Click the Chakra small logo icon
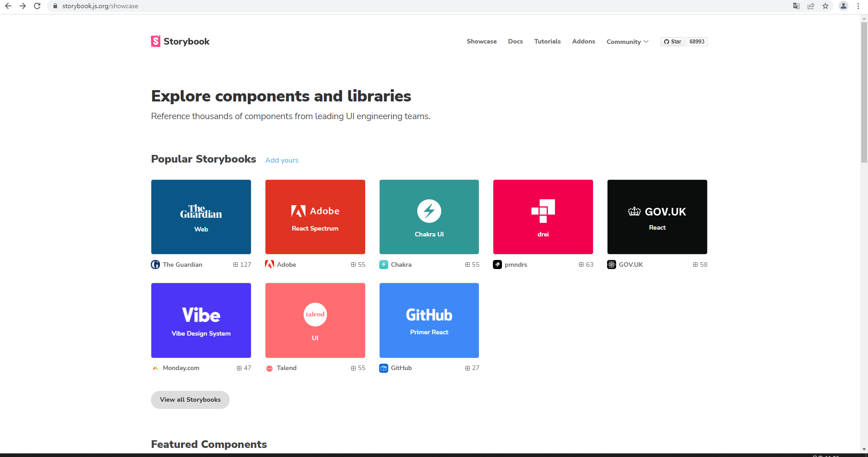 [x=384, y=265]
